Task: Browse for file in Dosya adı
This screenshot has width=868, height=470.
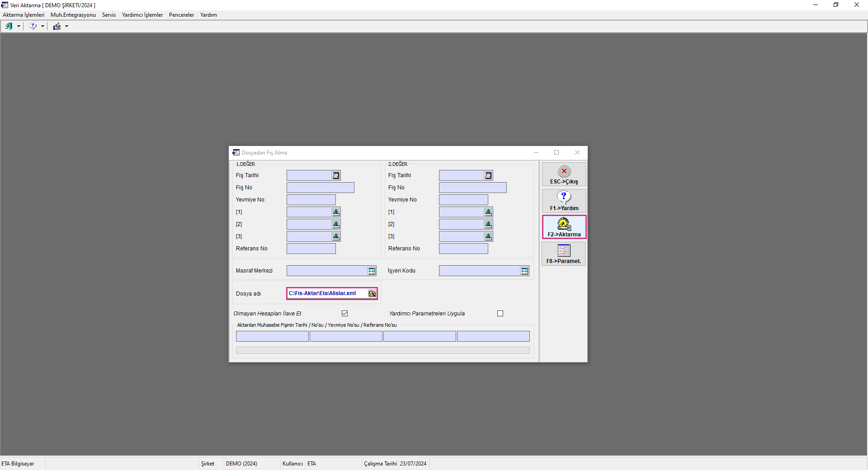Action: tap(372, 294)
